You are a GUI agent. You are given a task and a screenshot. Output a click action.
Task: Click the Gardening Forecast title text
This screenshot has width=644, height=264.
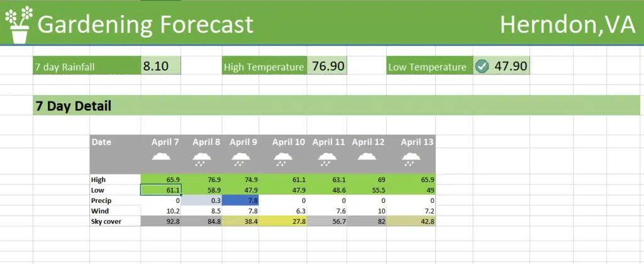[x=145, y=25]
